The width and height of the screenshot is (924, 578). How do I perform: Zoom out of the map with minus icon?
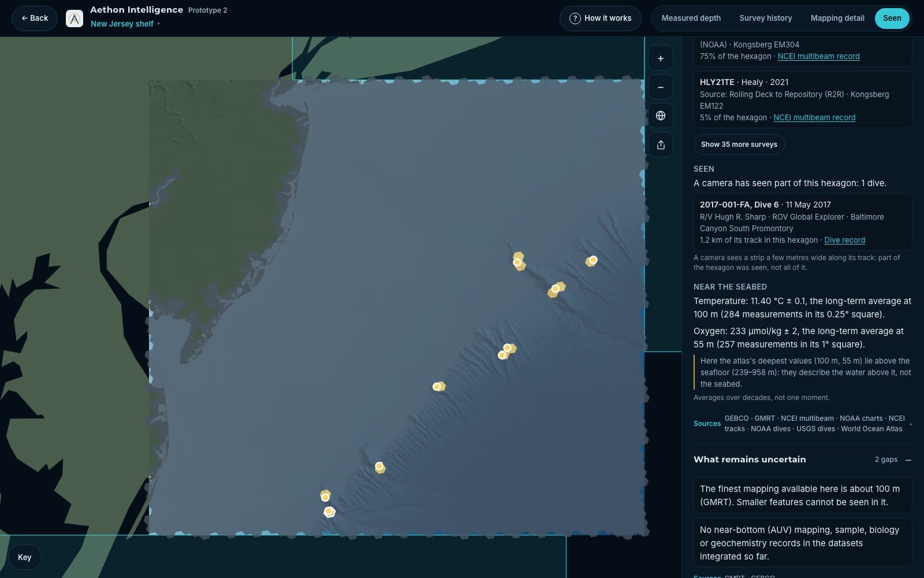tap(661, 87)
